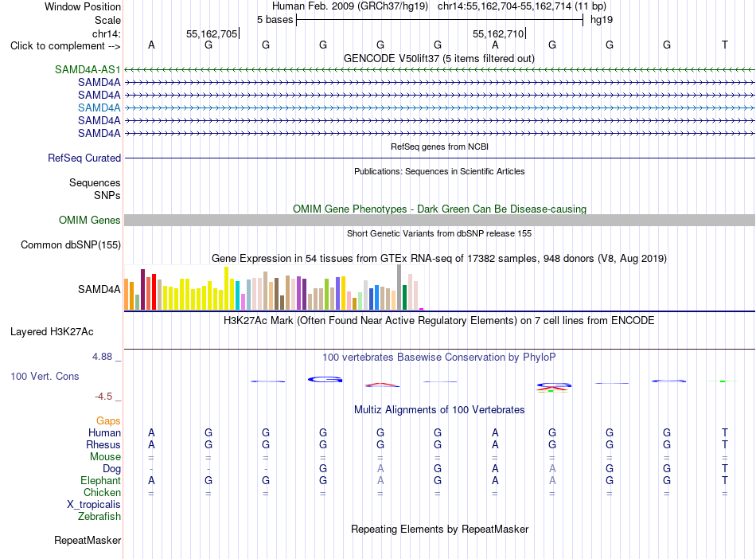Click the Click to complement arrow label

pos(65,46)
